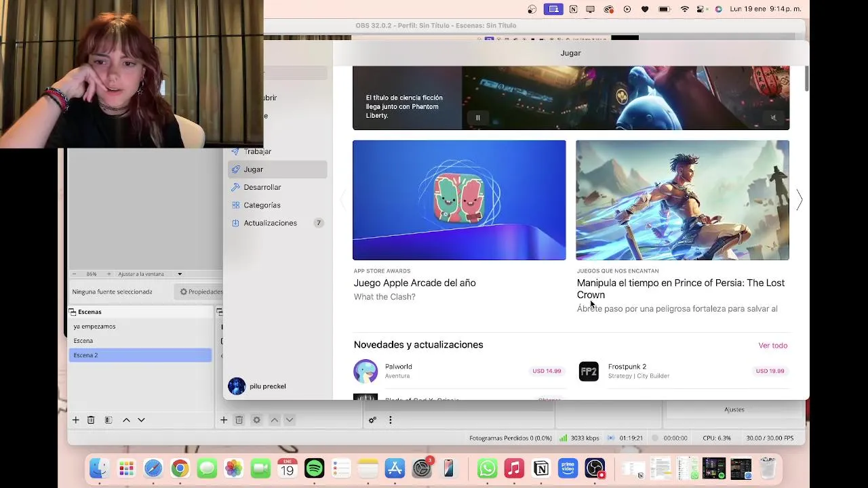Open OBS from the Dock

coord(595,468)
